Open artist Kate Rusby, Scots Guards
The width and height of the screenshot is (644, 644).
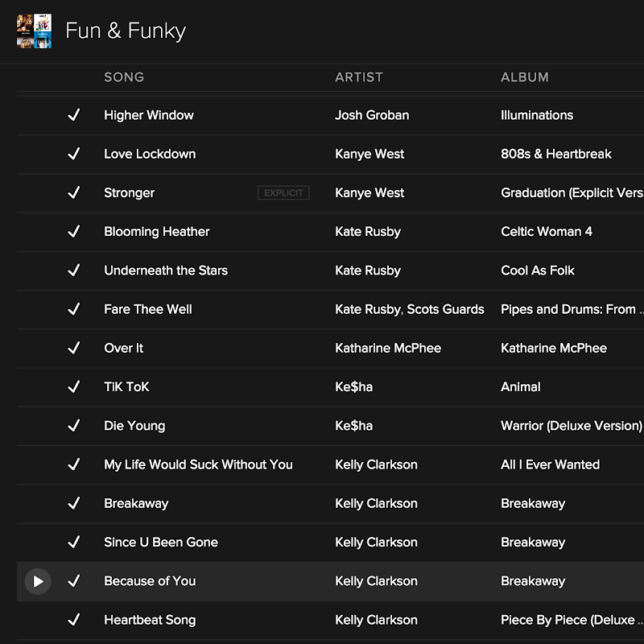point(410,309)
